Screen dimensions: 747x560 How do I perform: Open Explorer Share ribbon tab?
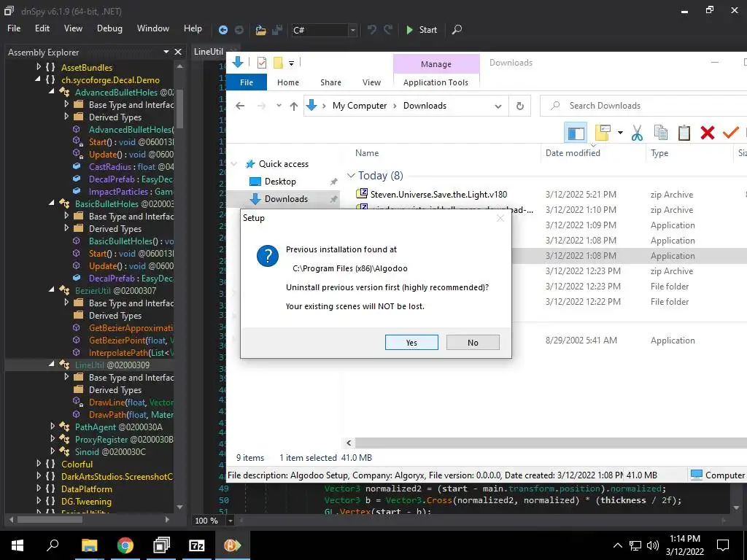click(330, 82)
